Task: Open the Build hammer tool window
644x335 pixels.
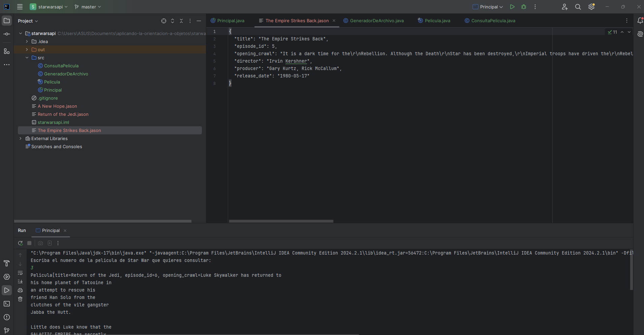Action: (x=7, y=263)
